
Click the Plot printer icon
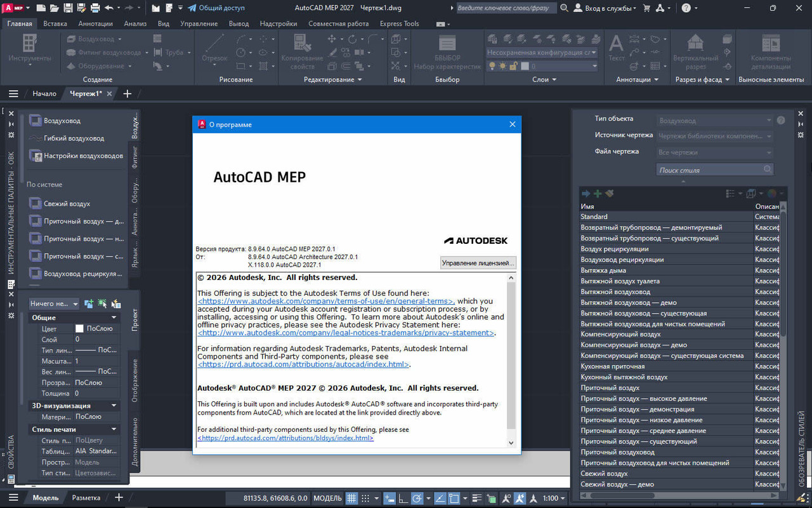(x=95, y=8)
